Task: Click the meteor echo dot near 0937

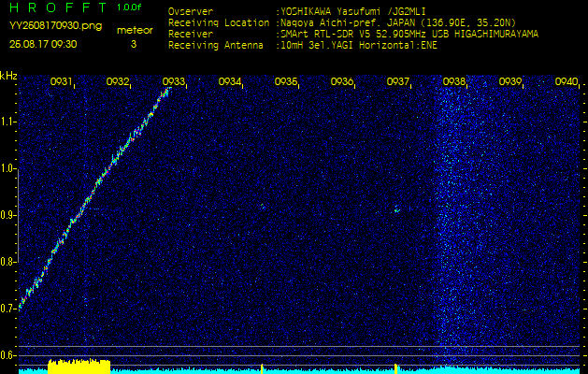Action: pyautogui.click(x=397, y=209)
